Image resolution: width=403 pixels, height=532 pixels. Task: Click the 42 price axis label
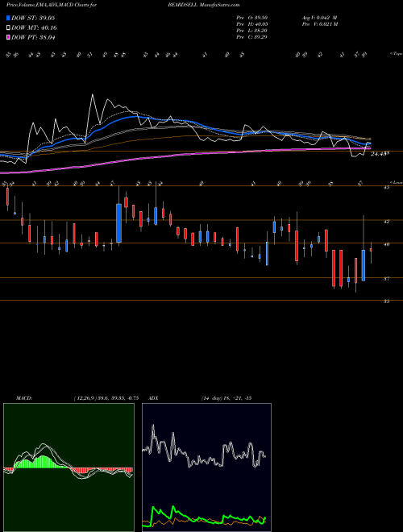(386, 222)
